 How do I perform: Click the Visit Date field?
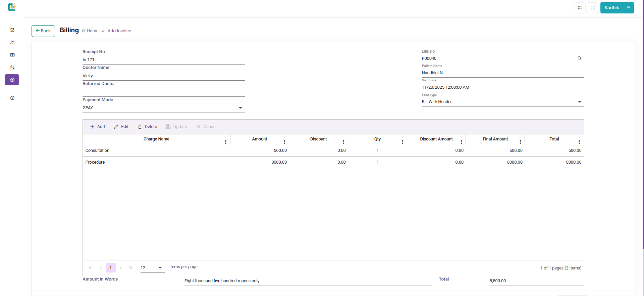pyautogui.click(x=503, y=87)
